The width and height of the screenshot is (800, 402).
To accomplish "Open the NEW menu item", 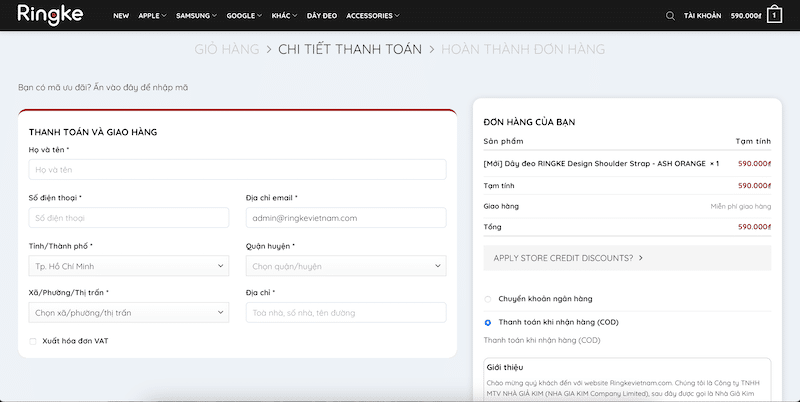I will pos(121,16).
